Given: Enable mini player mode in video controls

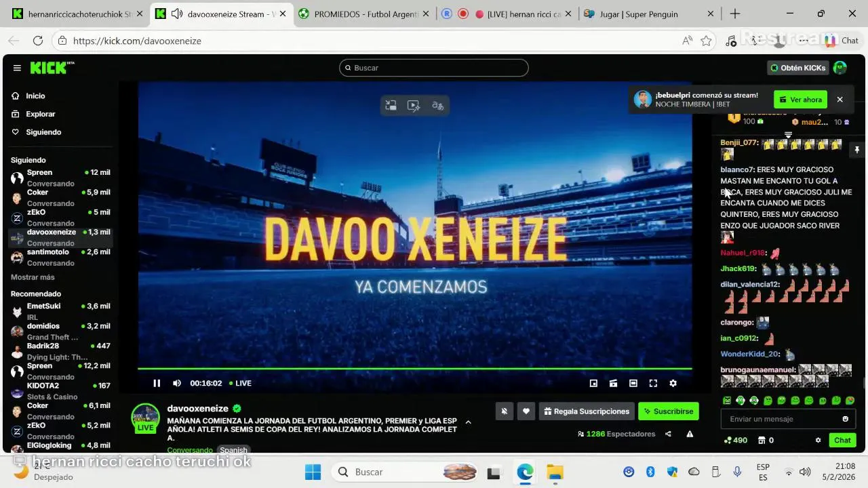Looking at the screenshot, I should tap(593, 383).
